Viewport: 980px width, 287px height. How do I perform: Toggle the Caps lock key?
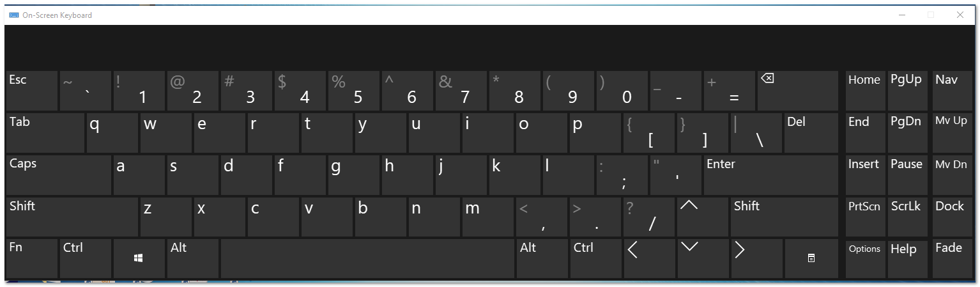[59, 175]
